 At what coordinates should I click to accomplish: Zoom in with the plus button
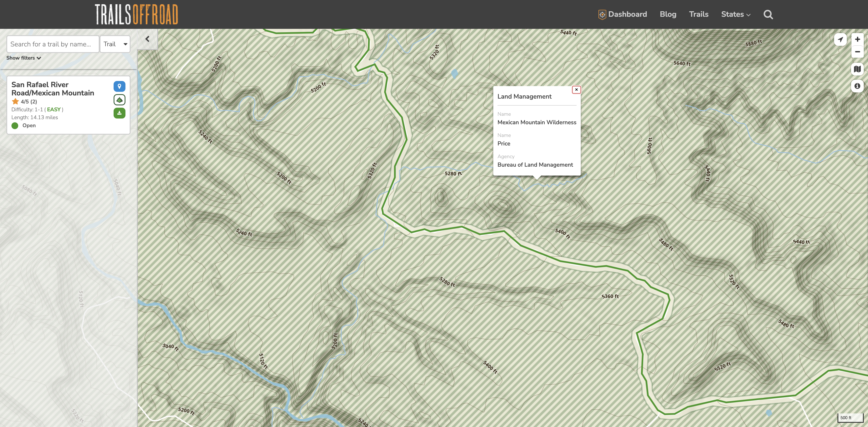click(x=857, y=39)
